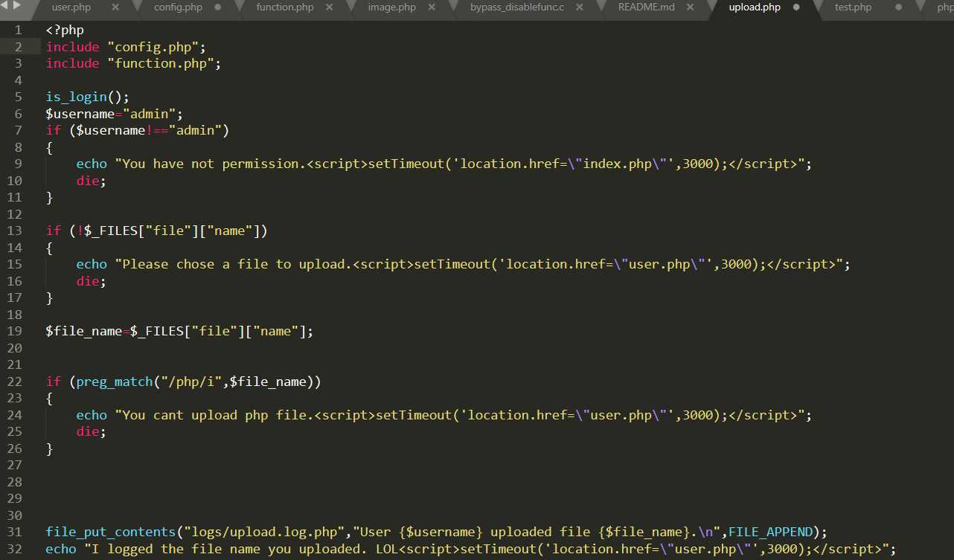Switch to the bypass_disablefunc.c tab
This screenshot has width=954, height=560.
coord(517,7)
